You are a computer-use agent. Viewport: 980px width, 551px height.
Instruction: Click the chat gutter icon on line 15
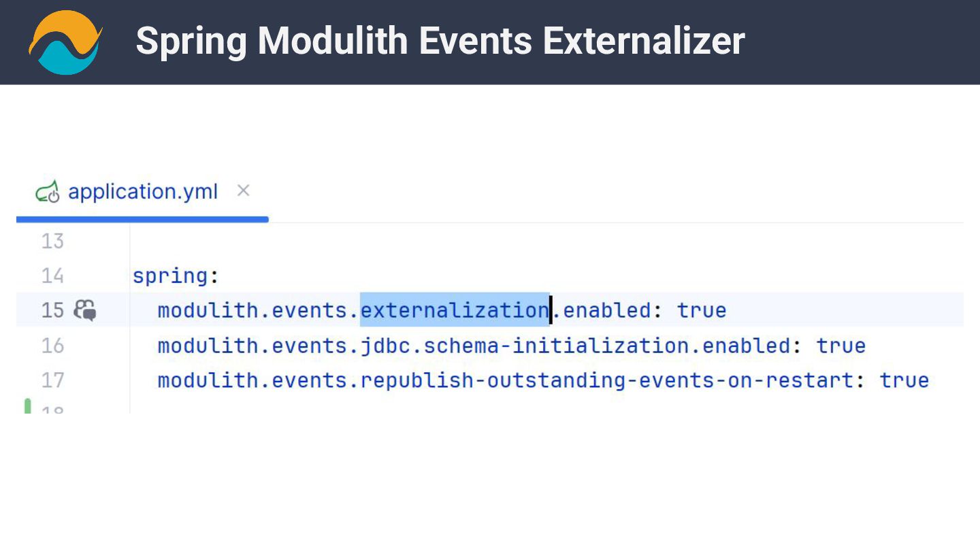tap(85, 310)
